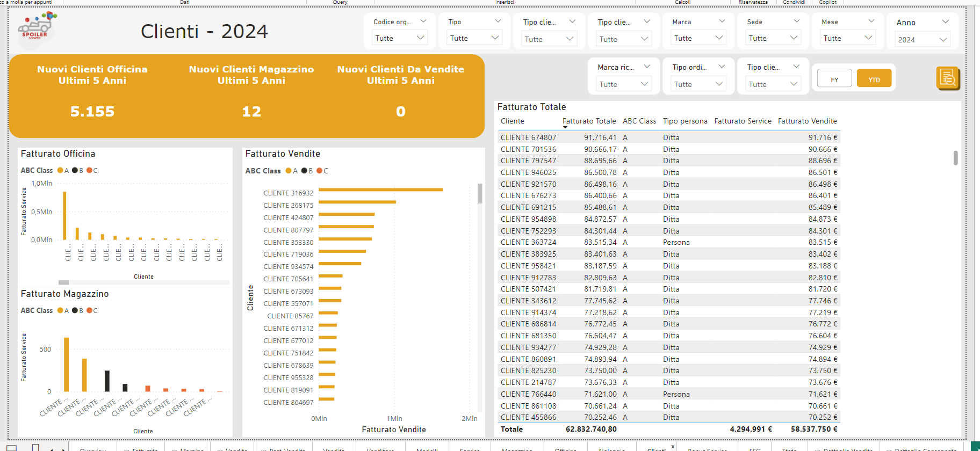Select legend dot B in Fatturato Vendite
This screenshot has width=980, height=451.
coord(304,171)
